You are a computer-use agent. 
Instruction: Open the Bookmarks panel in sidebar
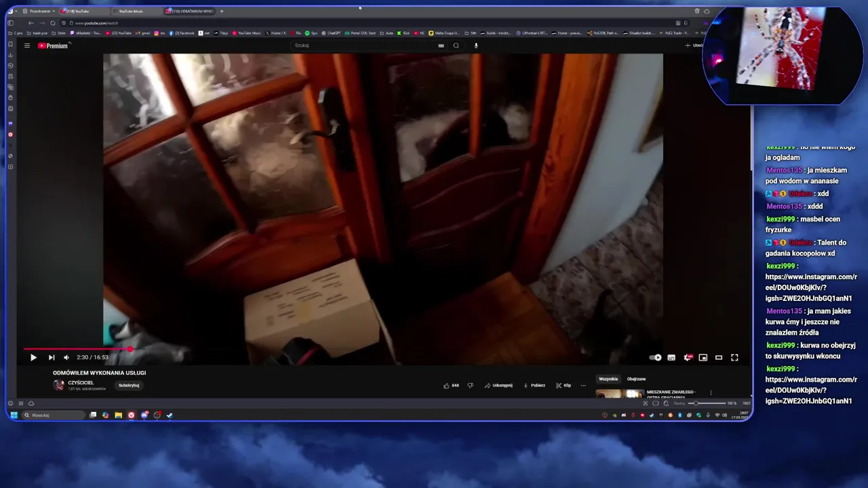[x=10, y=44]
